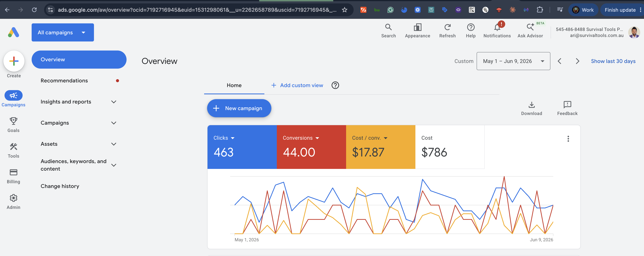This screenshot has height=256, width=644.
Task: Click the Cost scorecard tile
Action: tap(450, 147)
